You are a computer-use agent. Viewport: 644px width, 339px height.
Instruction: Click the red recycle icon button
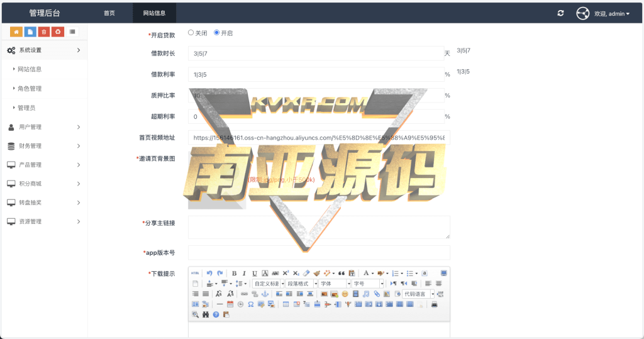tap(58, 32)
